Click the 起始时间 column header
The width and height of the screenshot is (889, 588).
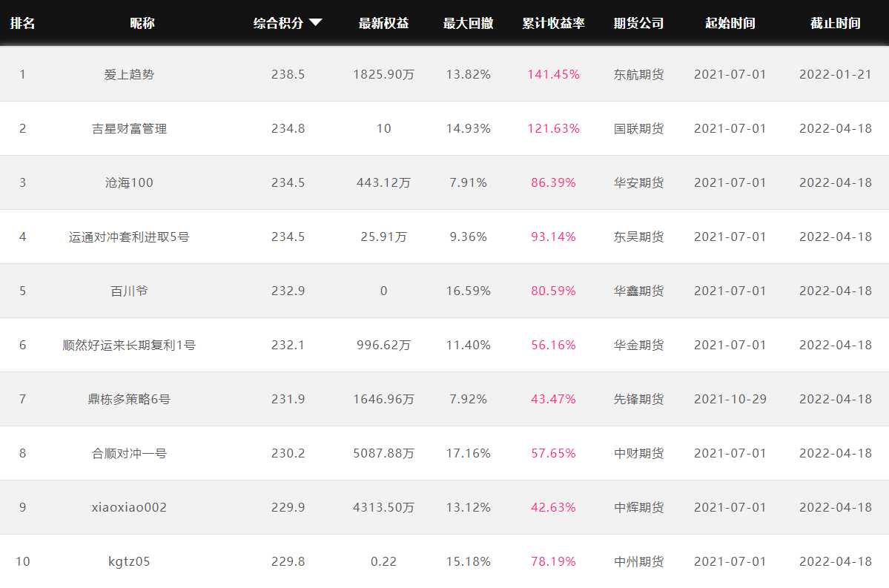[x=730, y=23]
